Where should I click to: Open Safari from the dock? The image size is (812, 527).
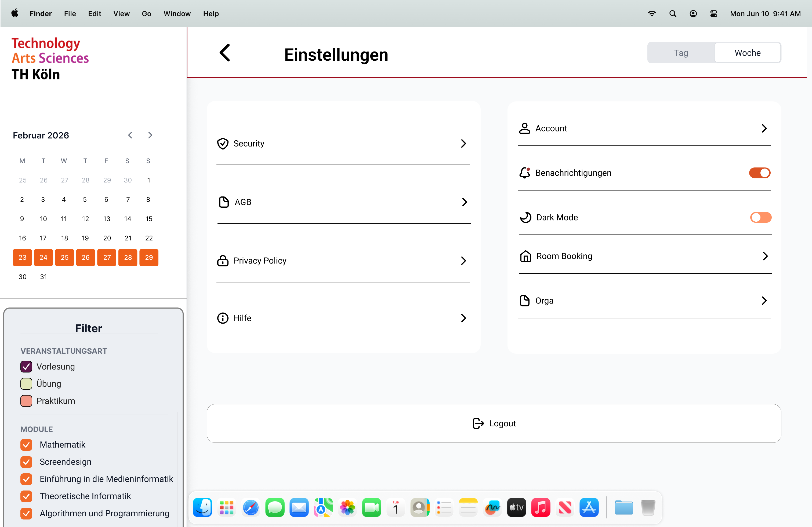(x=251, y=508)
